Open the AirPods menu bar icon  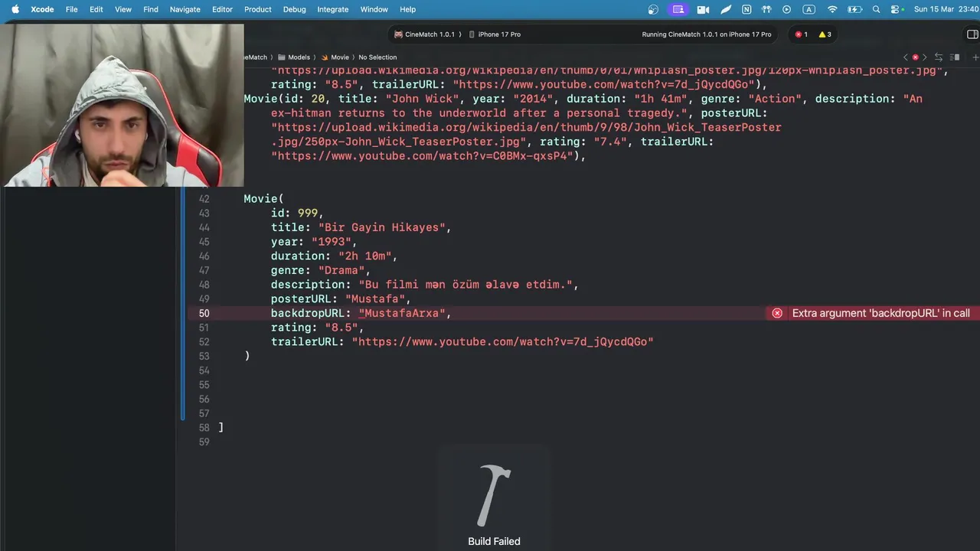pos(766,9)
